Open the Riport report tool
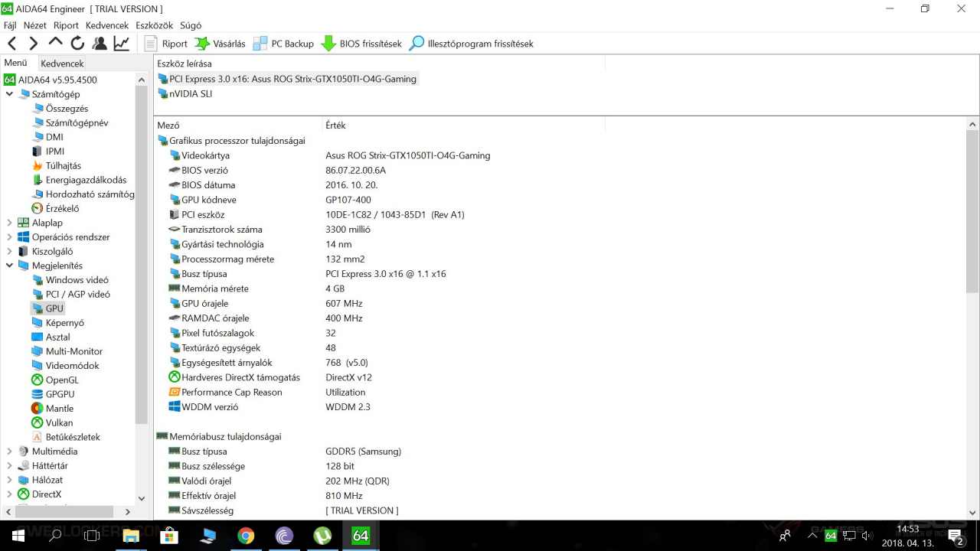This screenshot has height=551, width=980. click(165, 44)
